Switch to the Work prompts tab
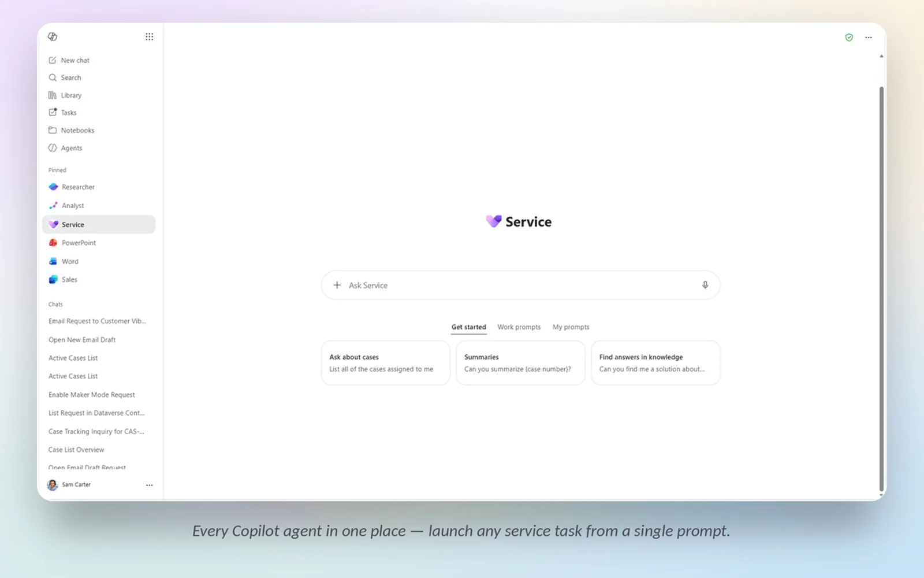This screenshot has height=578, width=924. 519,327
